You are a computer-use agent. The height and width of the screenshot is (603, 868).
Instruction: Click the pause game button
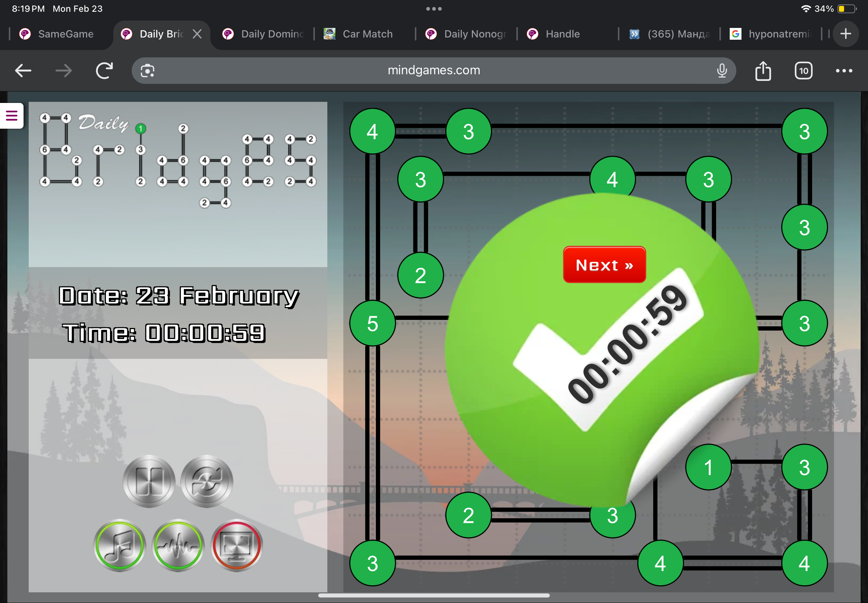(x=149, y=481)
